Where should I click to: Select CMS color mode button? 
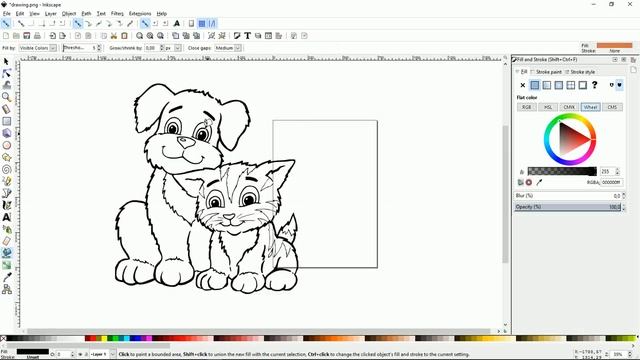point(612,107)
